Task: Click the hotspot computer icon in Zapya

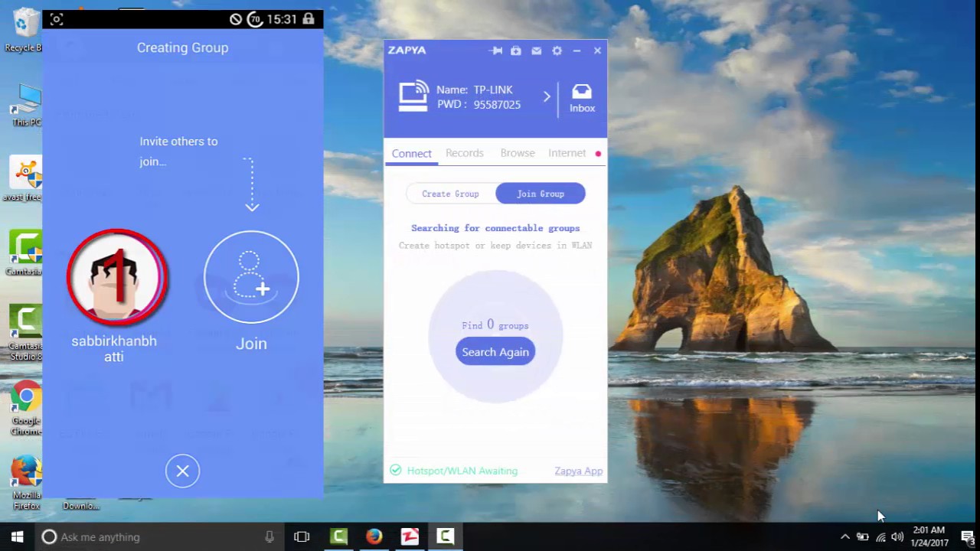Action: click(413, 96)
